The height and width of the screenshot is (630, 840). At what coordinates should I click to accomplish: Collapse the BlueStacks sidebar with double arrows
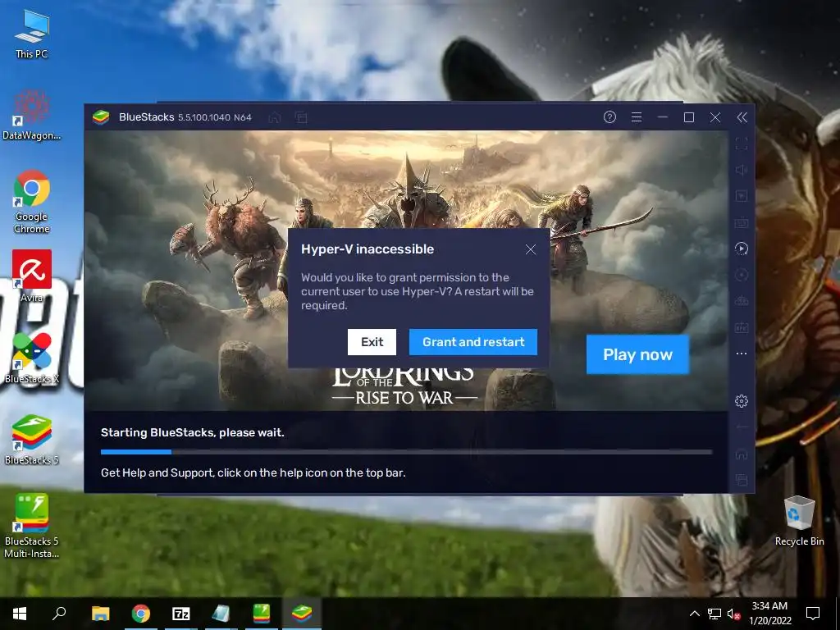[742, 117]
